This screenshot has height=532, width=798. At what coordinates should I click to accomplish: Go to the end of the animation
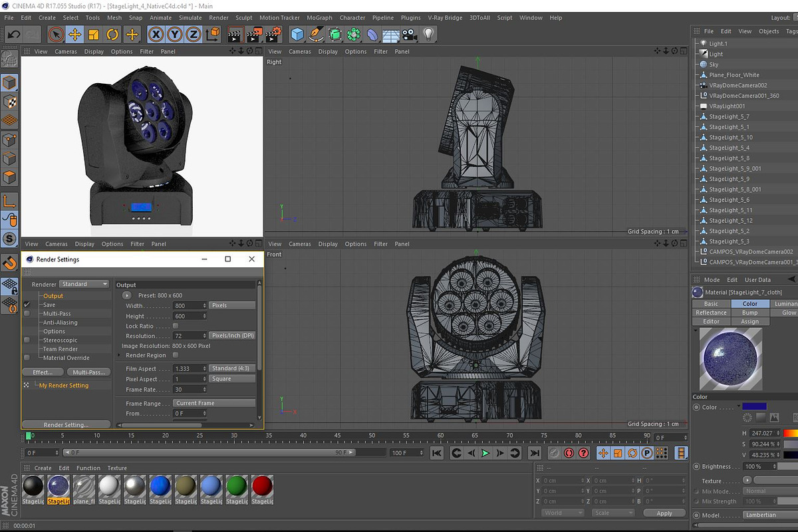click(x=535, y=453)
